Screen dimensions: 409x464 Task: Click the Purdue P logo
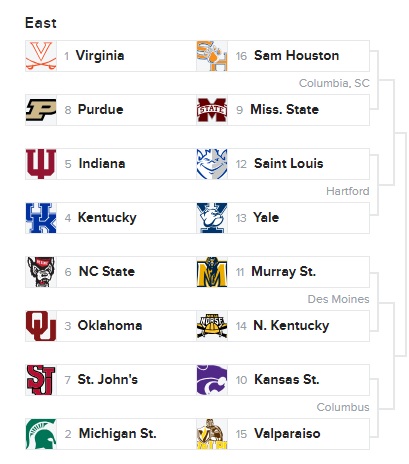[41, 110]
